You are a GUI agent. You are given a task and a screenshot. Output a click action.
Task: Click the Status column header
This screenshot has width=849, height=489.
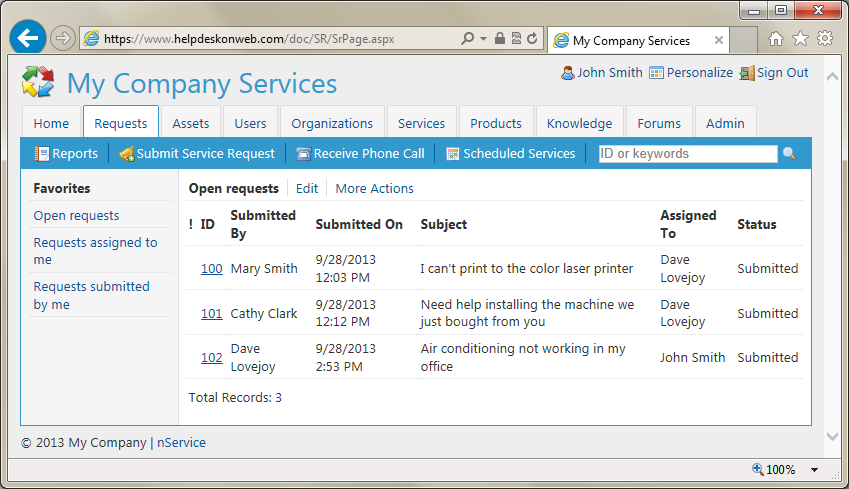pos(757,224)
